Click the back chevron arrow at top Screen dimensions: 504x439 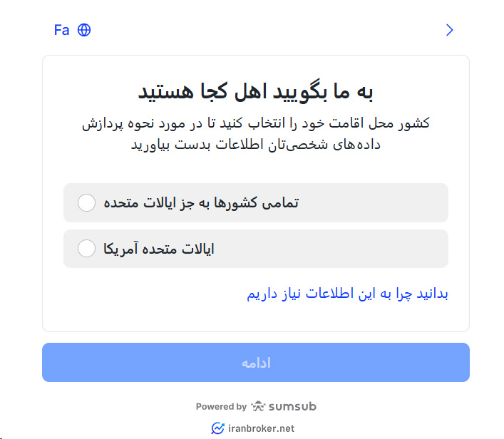coord(449,30)
